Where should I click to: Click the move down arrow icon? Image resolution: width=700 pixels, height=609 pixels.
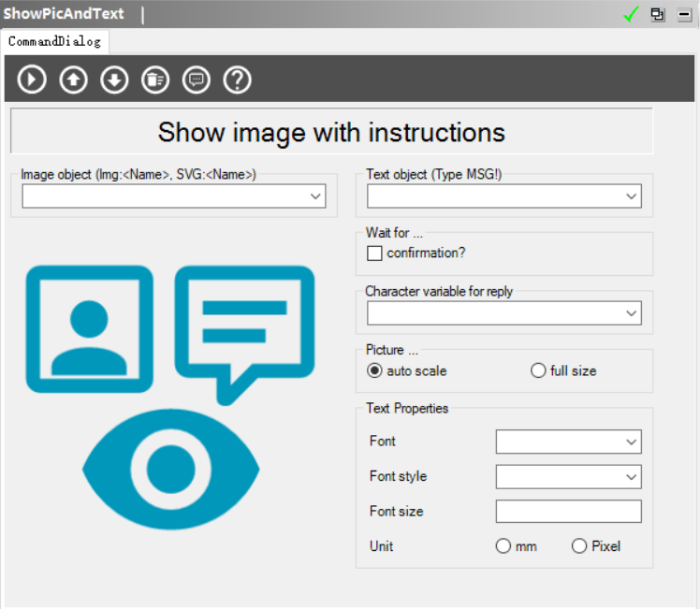coord(114,80)
